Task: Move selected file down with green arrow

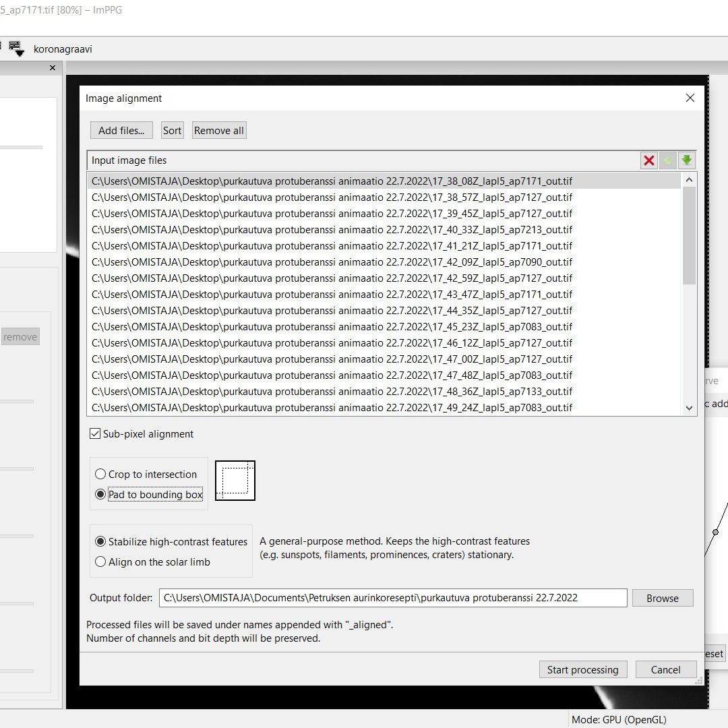Action: [686, 160]
